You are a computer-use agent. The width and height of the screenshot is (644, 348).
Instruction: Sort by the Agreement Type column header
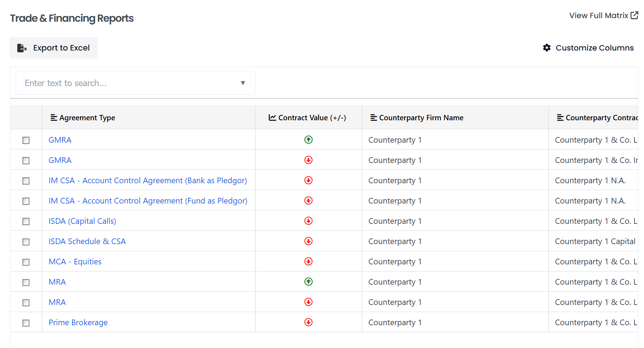87,118
